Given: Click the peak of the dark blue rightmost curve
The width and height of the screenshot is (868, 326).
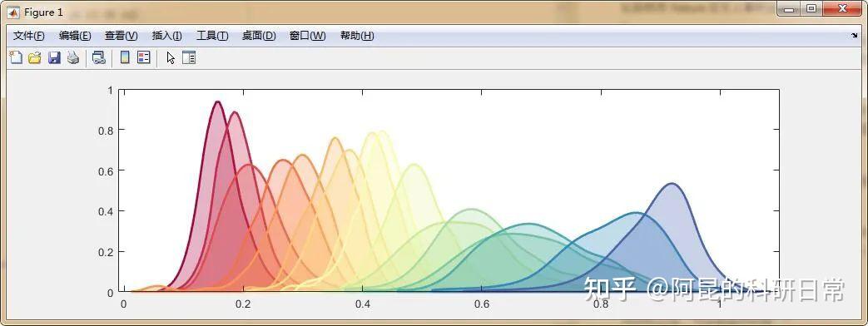Looking at the screenshot, I should point(672,183).
